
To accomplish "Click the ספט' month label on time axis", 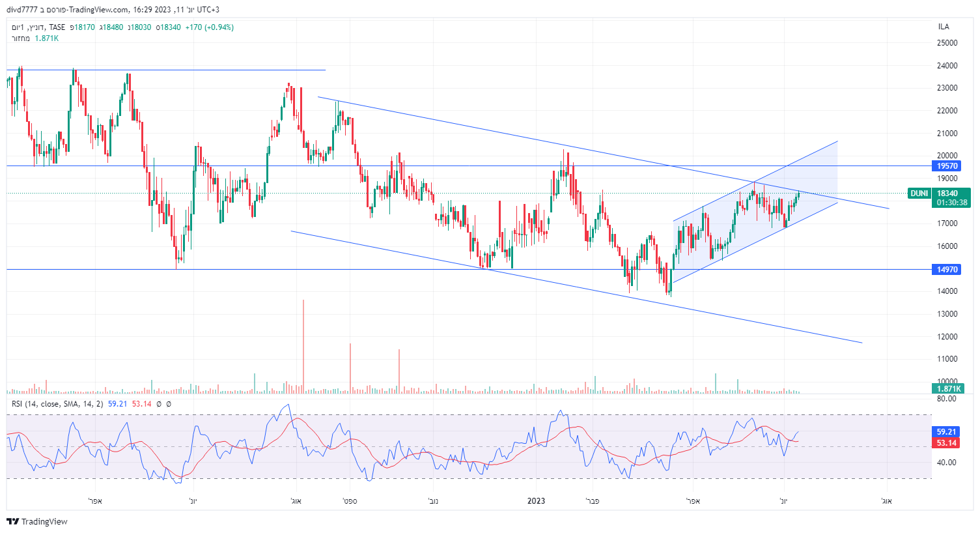I will [x=350, y=501].
